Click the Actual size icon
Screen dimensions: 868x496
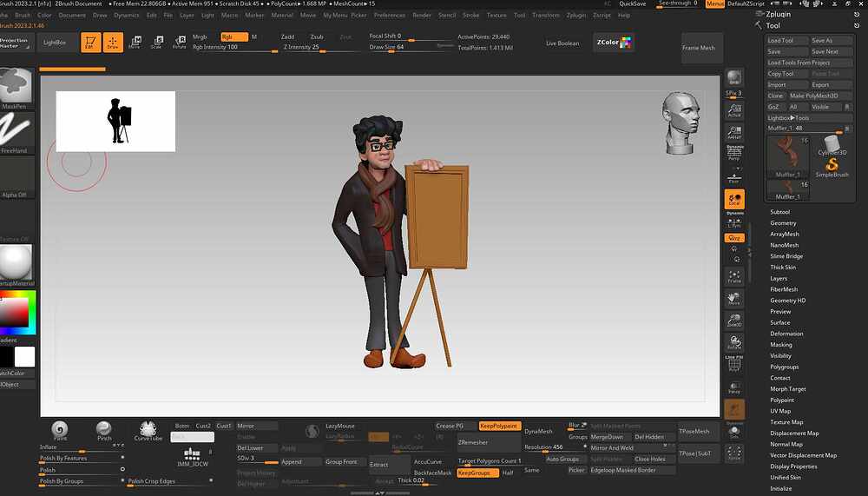(x=734, y=110)
